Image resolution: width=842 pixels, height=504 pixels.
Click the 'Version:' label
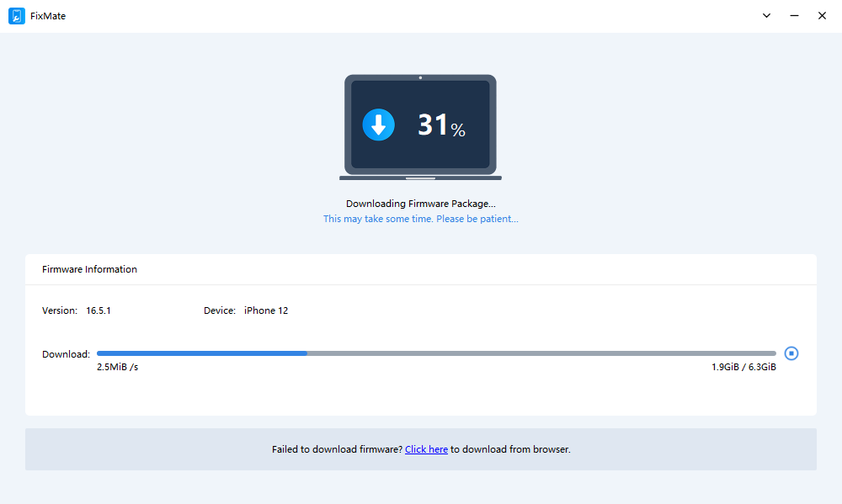60,310
